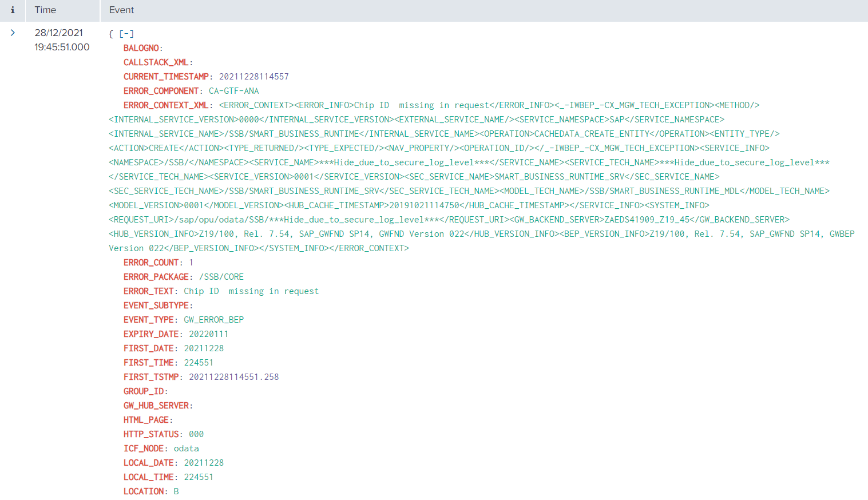Click the EVENT_TYPE value GW_ERROR_BEP

[213, 320]
